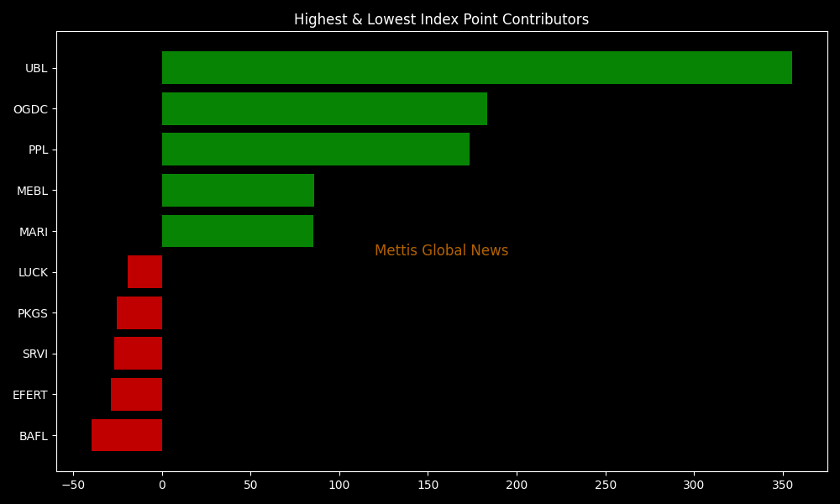Click the green MEBL bar
Viewport: 840px width, 504px height.
point(238,190)
